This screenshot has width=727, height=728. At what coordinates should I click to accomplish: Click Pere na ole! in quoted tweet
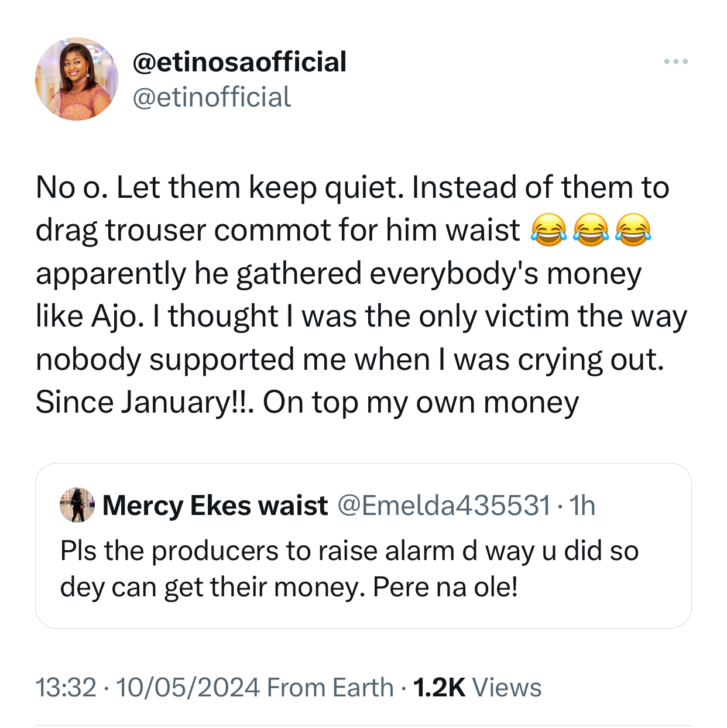(445, 587)
